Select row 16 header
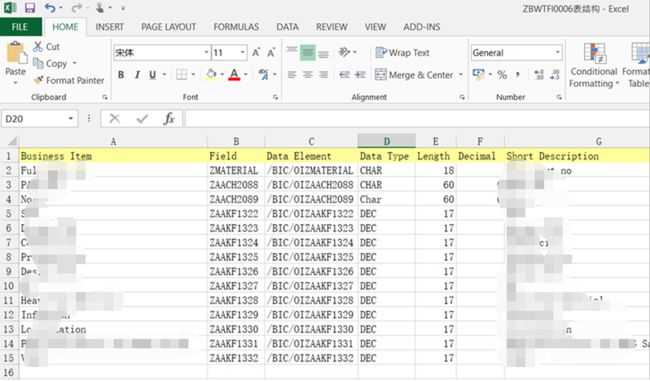The width and height of the screenshot is (650, 382). click(9, 372)
